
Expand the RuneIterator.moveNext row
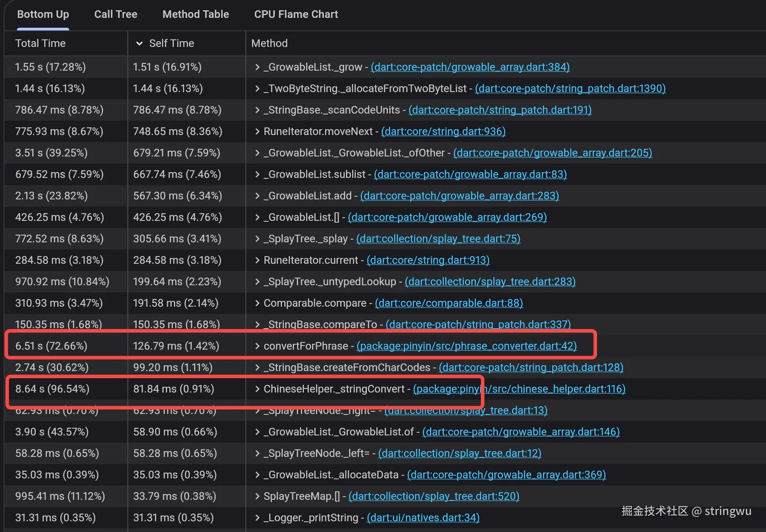[257, 131]
